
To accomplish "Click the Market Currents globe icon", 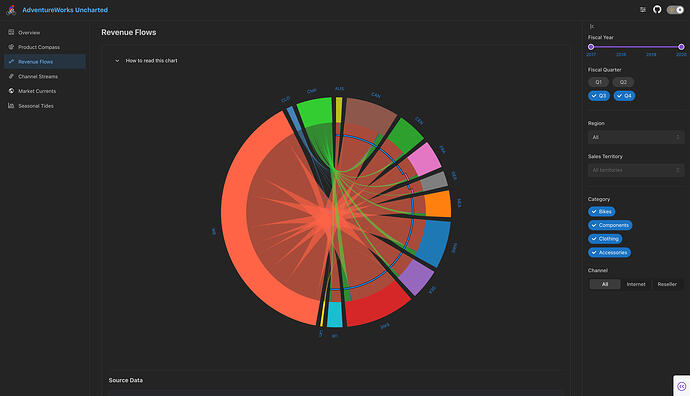I will 11,91.
